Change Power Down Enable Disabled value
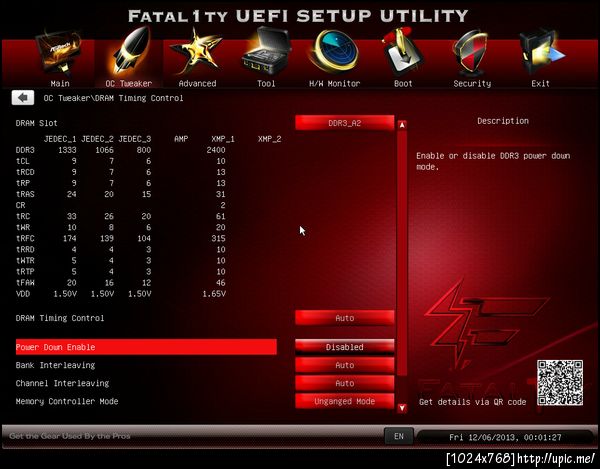The width and height of the screenshot is (600, 469). (344, 347)
